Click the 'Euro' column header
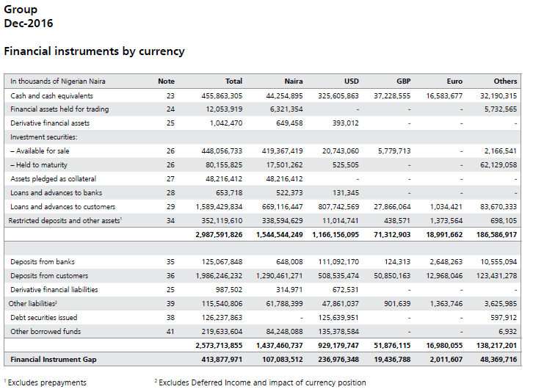 tap(454, 81)
